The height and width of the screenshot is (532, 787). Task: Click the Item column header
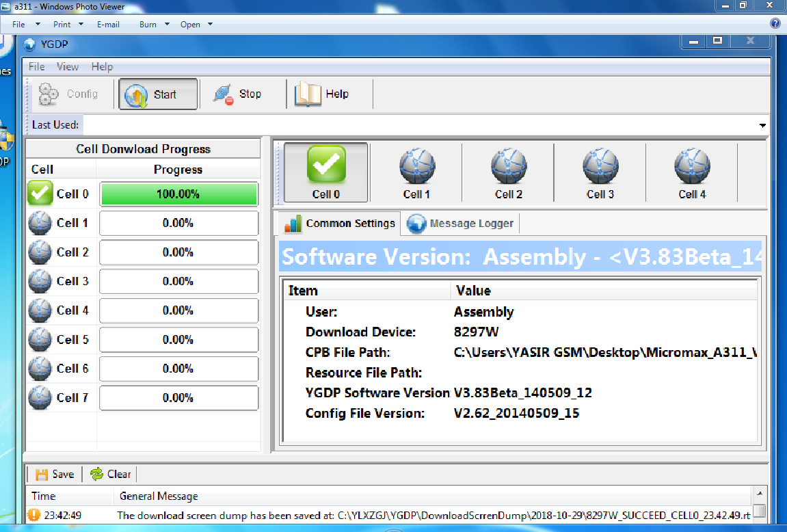pyautogui.click(x=367, y=291)
